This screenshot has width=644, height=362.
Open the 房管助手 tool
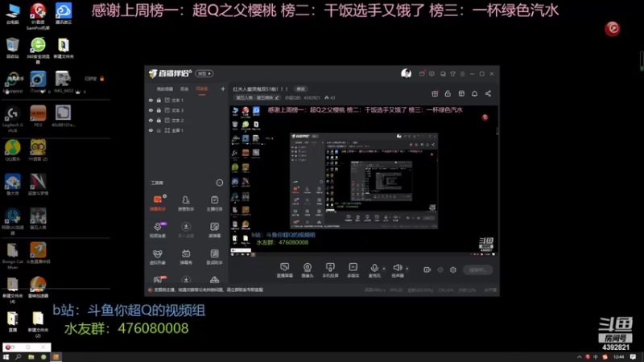pos(186,204)
